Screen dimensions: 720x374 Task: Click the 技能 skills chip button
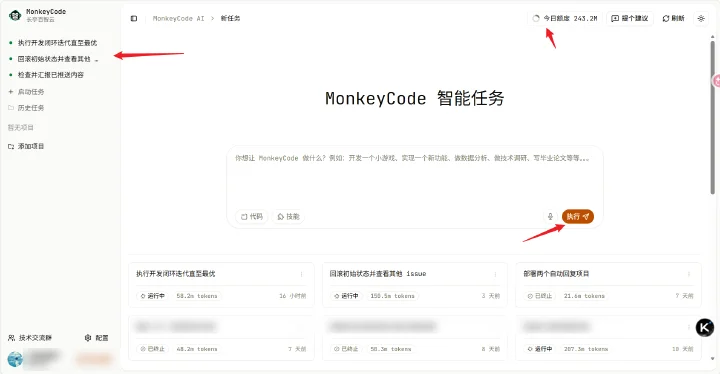[x=288, y=216]
